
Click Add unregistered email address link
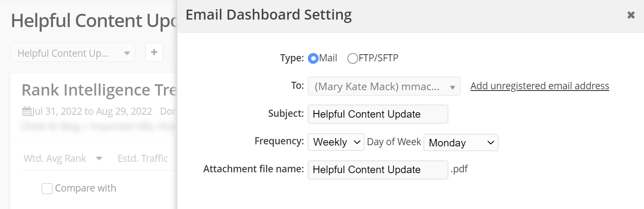(539, 86)
